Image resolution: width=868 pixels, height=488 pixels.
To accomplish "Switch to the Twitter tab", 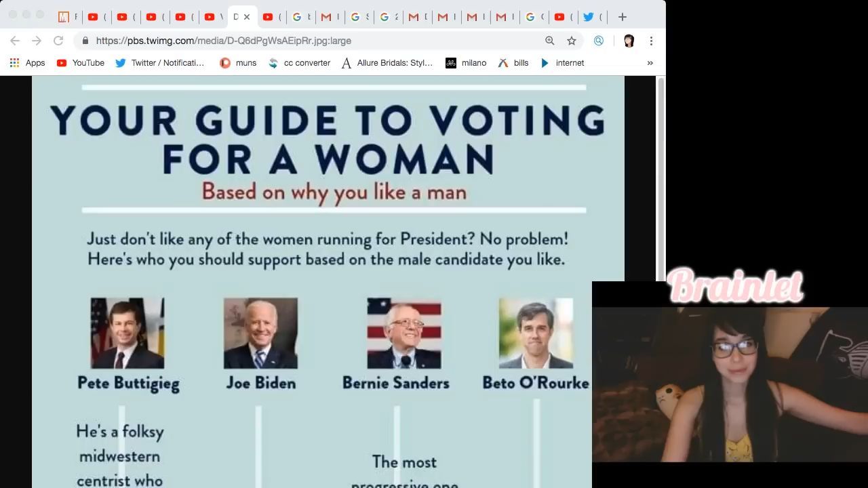I will click(589, 17).
